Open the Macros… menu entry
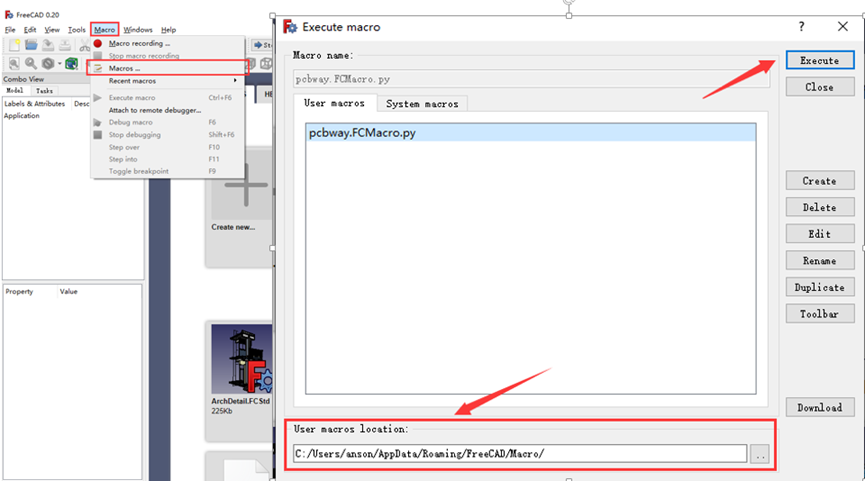The image size is (865, 481). click(168, 68)
